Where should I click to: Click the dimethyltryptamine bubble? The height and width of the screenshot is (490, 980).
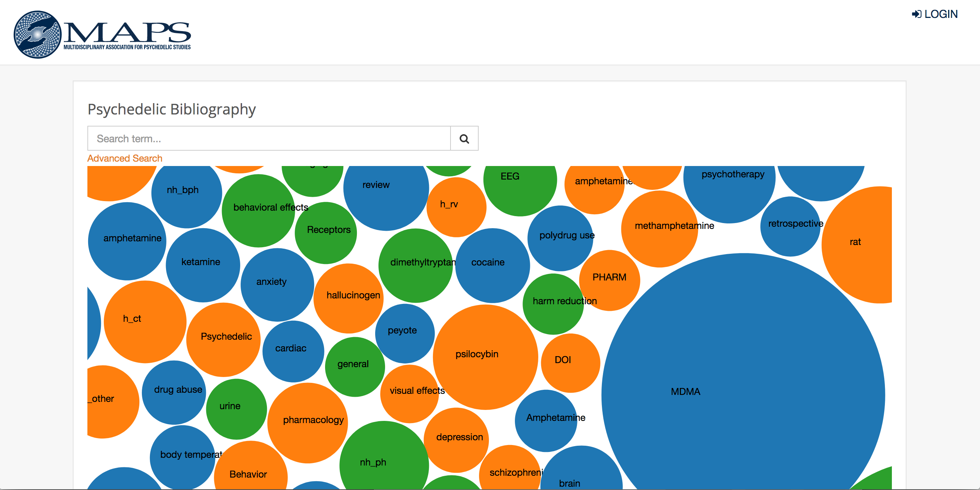(416, 265)
